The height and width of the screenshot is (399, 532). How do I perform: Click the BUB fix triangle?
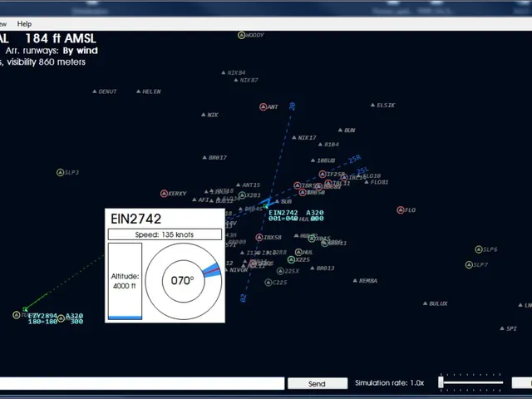click(x=277, y=201)
